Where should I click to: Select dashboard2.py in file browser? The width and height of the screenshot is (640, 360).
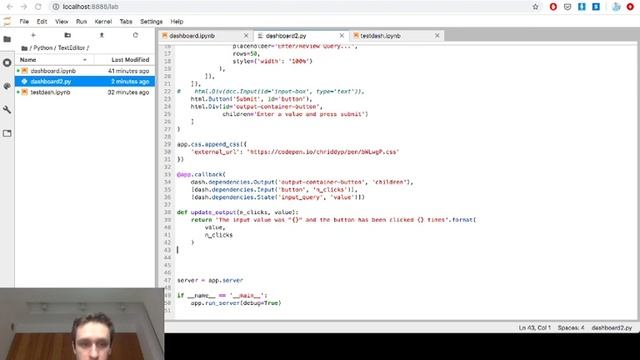(x=85, y=81)
